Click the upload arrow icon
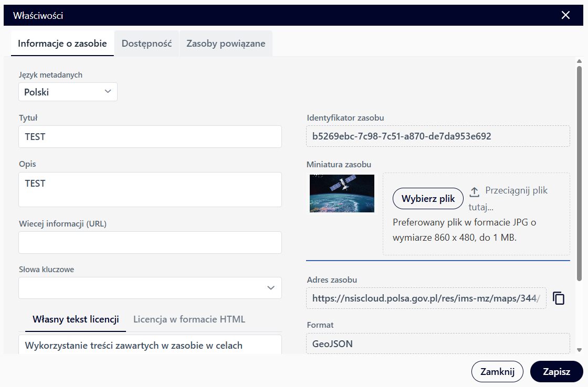Image resolution: width=588 pixels, height=387 pixels. (x=474, y=192)
